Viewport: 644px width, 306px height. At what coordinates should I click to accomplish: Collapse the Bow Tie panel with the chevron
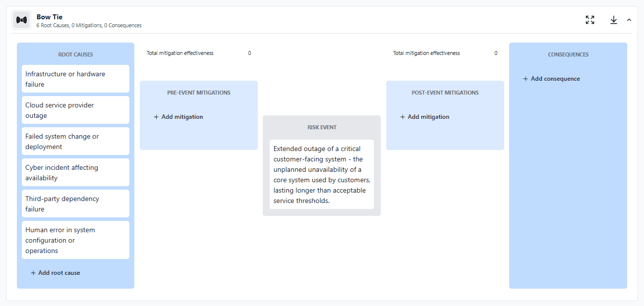point(629,20)
